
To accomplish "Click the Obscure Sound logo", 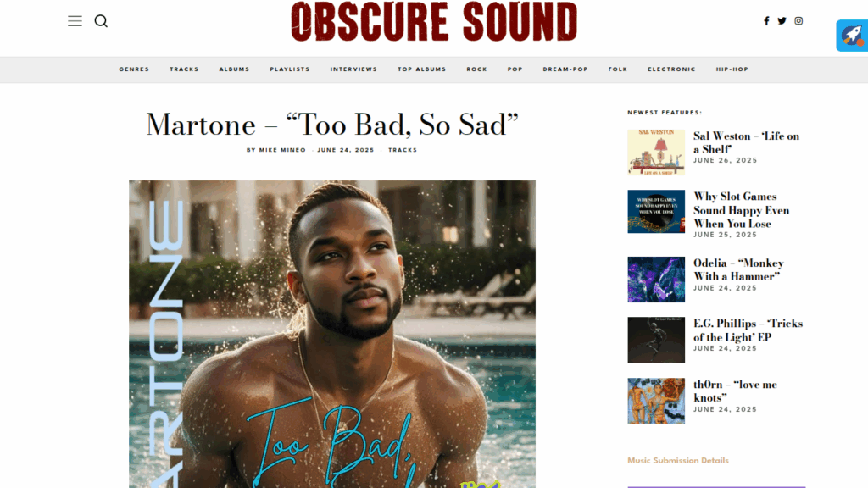I will pos(434,21).
